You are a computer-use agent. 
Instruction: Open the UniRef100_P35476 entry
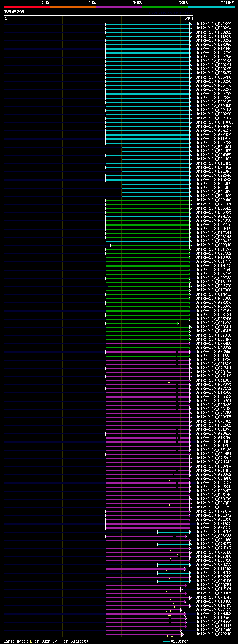click(213, 85)
